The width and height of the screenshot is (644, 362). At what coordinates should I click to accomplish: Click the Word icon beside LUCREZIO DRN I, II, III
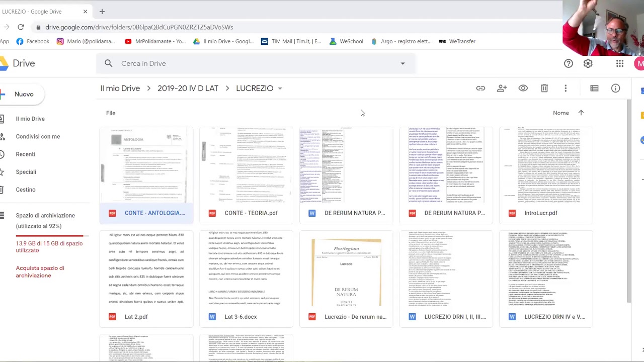[412, 317]
